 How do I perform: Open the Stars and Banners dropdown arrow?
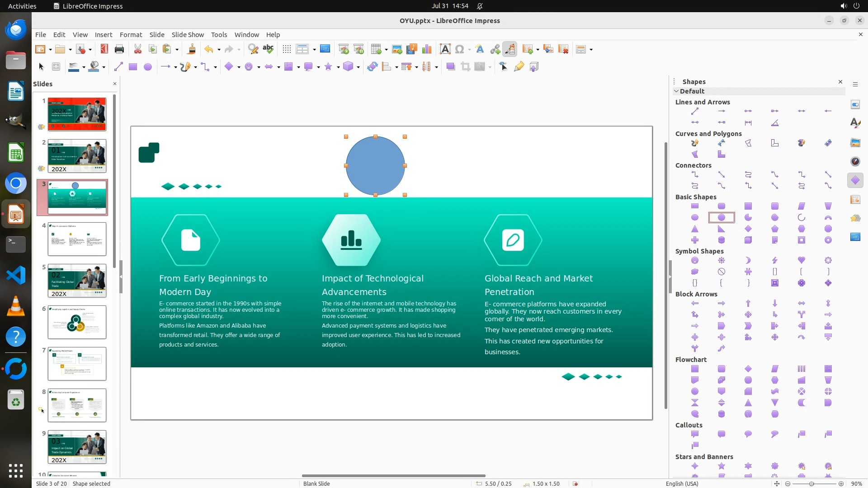pyautogui.click(x=339, y=67)
